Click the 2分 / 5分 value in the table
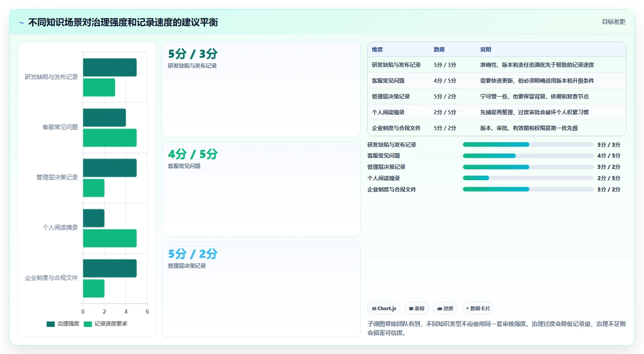Viewport: 644px width, 354px height. [x=445, y=112]
